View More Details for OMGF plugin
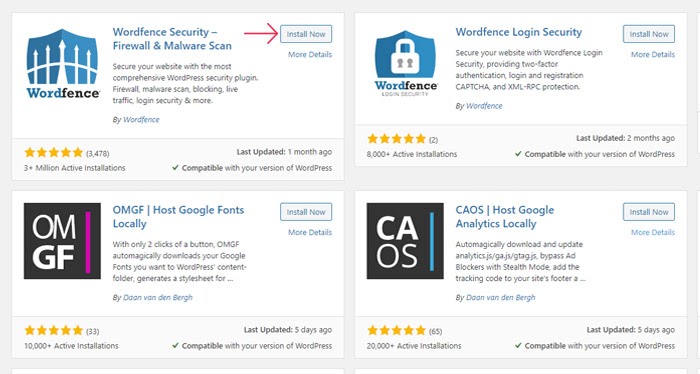This screenshot has width=700, height=374. [310, 233]
